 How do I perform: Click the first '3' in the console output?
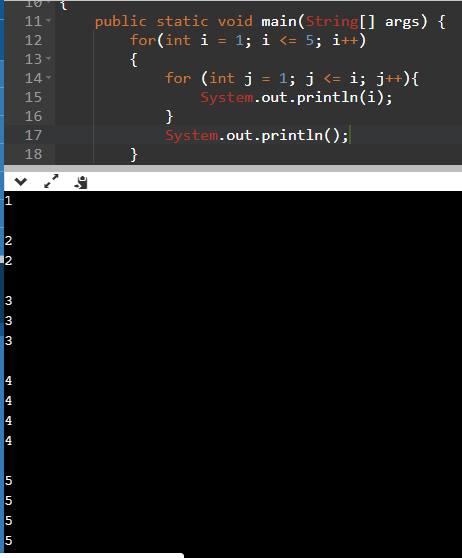coord(9,301)
